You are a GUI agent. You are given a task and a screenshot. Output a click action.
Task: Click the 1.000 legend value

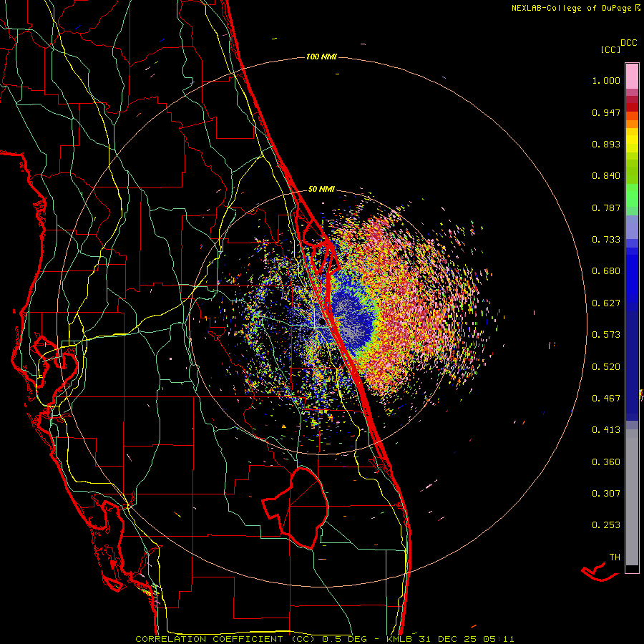[x=606, y=80]
